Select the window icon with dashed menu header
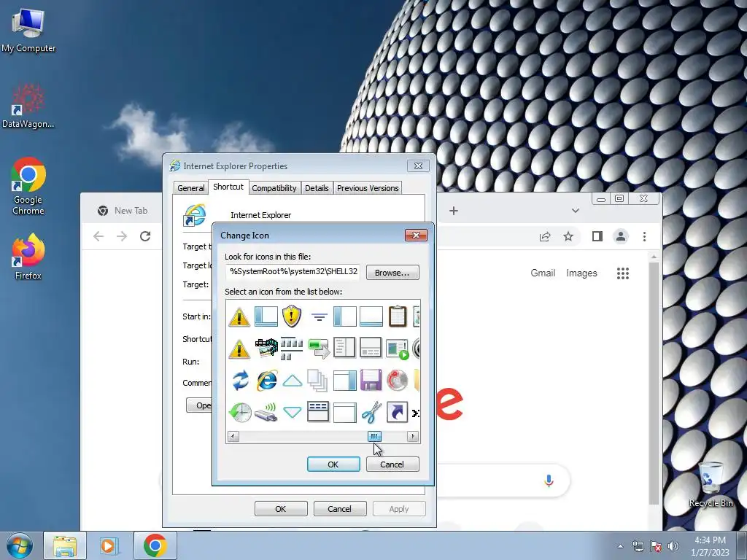Image resolution: width=747 pixels, height=560 pixels. 318,413
